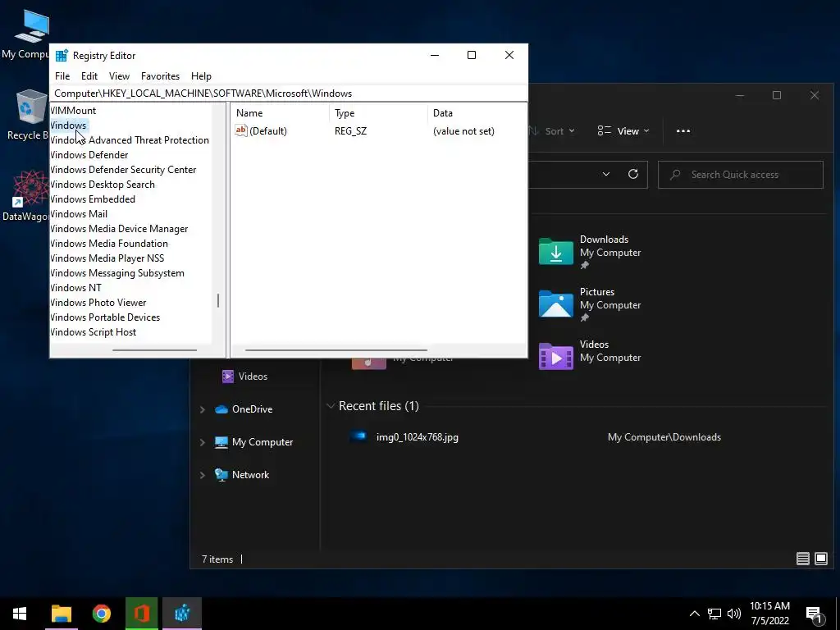840x630 pixels.
Task: Launch Google Chrome from the taskbar
Action: (101, 614)
